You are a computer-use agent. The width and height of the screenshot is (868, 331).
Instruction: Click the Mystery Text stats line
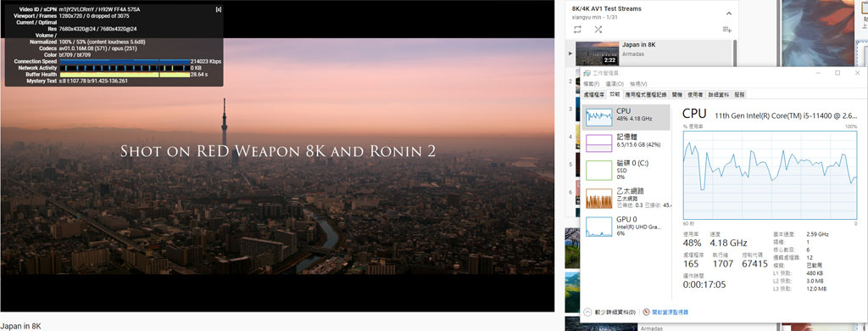click(x=93, y=81)
